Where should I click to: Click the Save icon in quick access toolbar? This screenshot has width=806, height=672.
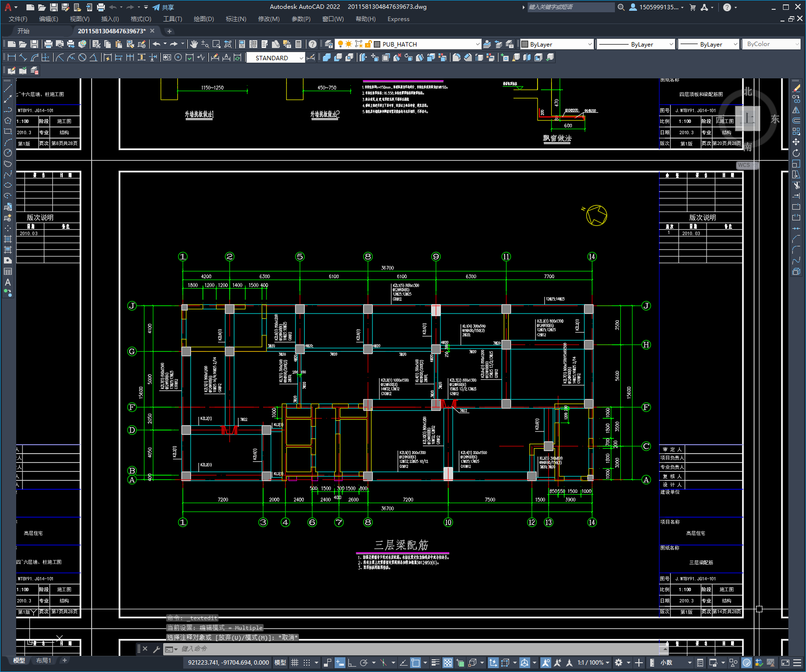click(54, 7)
